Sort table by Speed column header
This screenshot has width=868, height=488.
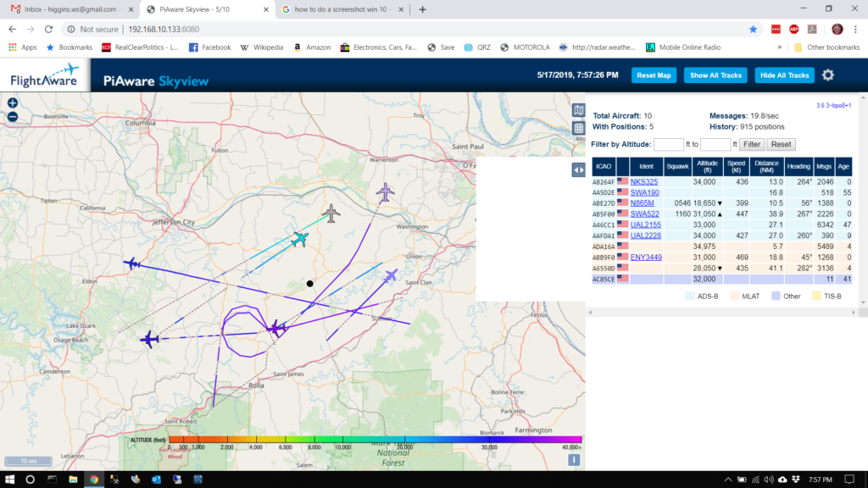pos(737,167)
